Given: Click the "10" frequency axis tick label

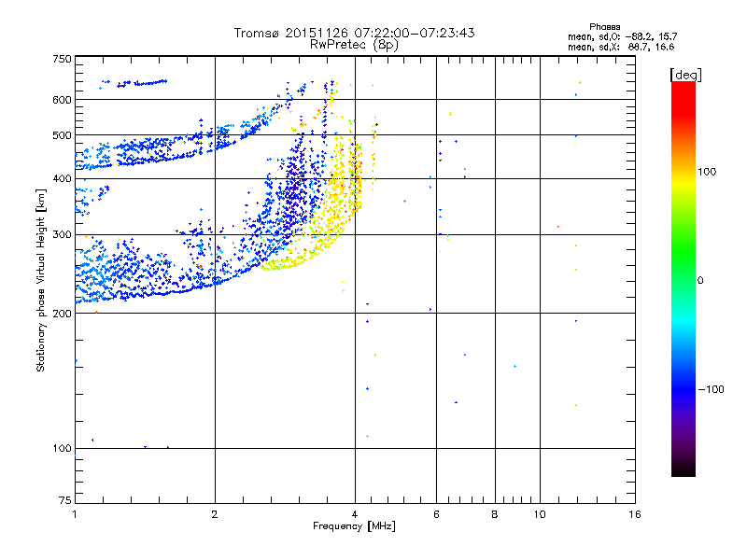Looking at the screenshot, I should [x=540, y=514].
